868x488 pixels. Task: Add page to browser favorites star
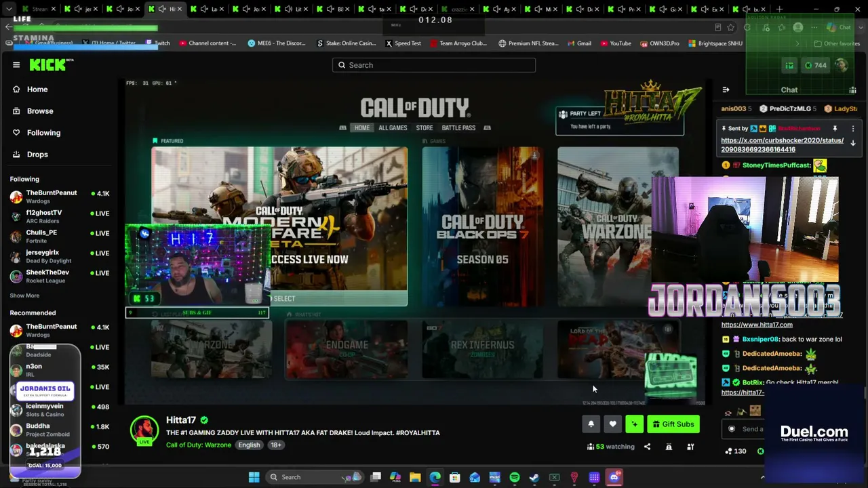[730, 28]
